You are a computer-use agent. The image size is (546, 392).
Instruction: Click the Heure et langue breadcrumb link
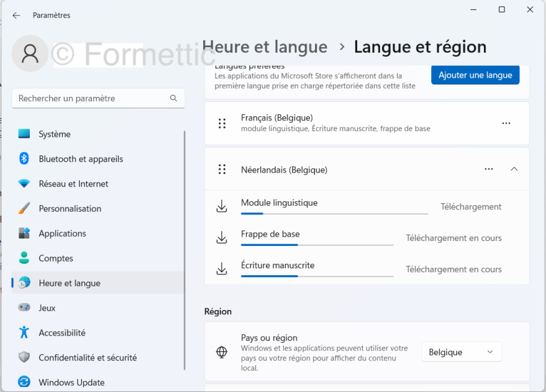pos(265,47)
